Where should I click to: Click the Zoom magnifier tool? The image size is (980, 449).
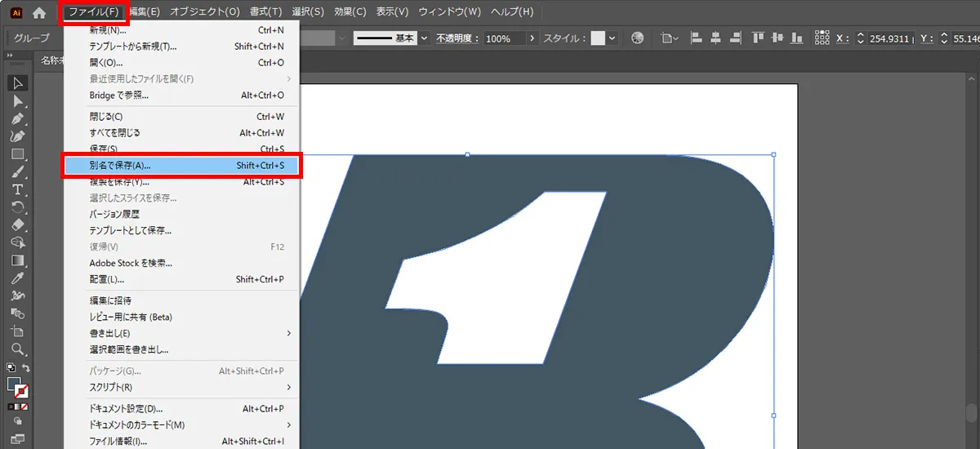18,349
